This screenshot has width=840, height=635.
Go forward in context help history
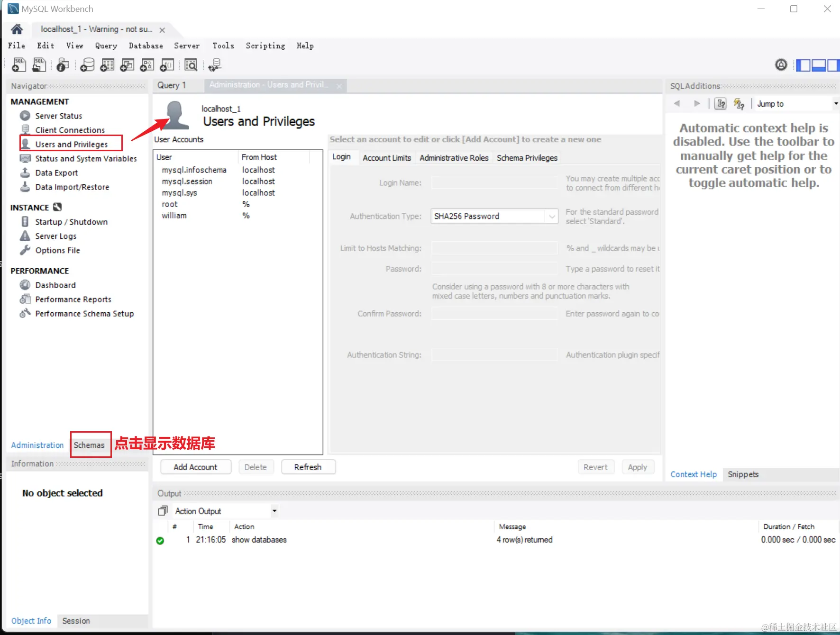(697, 103)
